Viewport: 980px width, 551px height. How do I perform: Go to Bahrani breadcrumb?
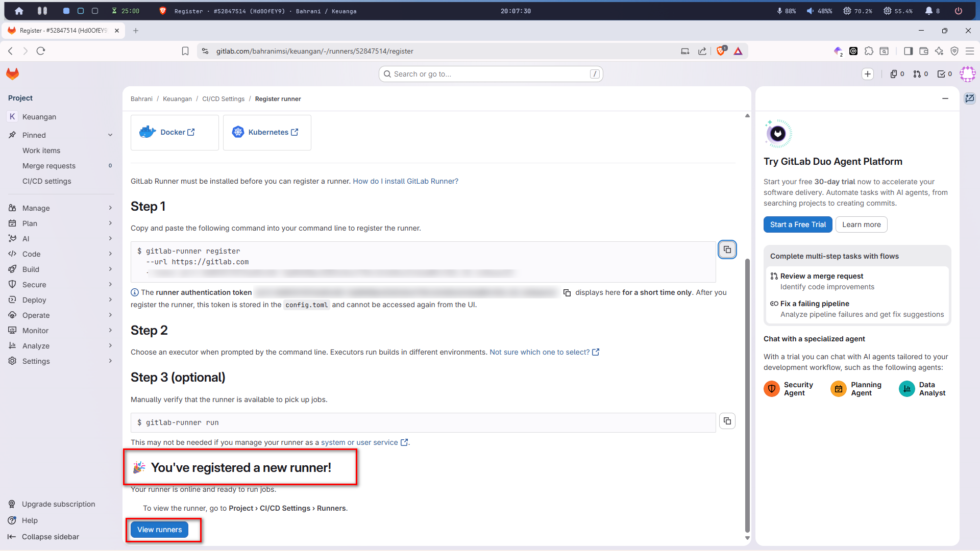(141, 99)
